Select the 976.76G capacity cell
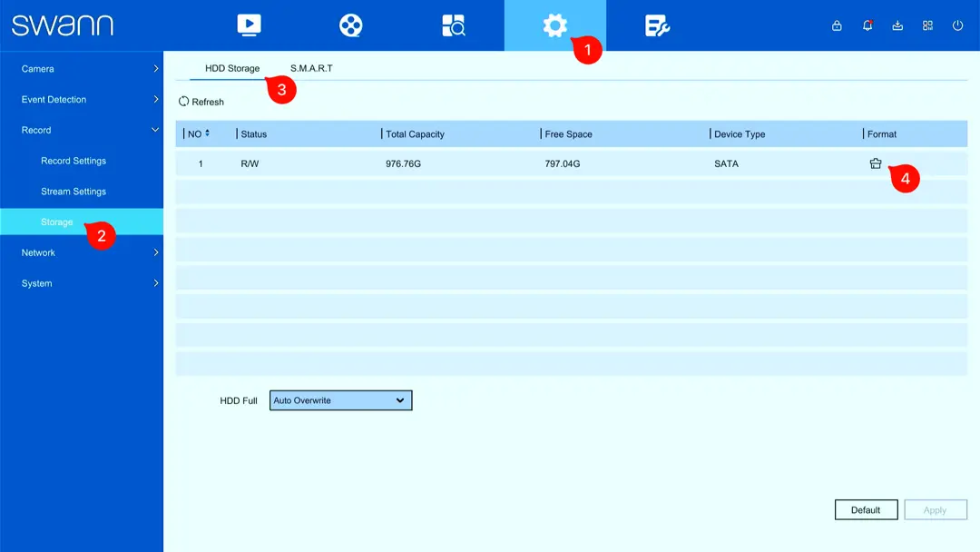The image size is (980, 552). [x=403, y=163]
